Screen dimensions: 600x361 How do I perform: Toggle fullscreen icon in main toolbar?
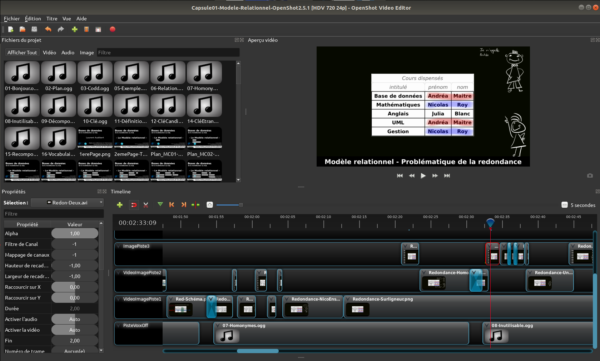[98, 29]
